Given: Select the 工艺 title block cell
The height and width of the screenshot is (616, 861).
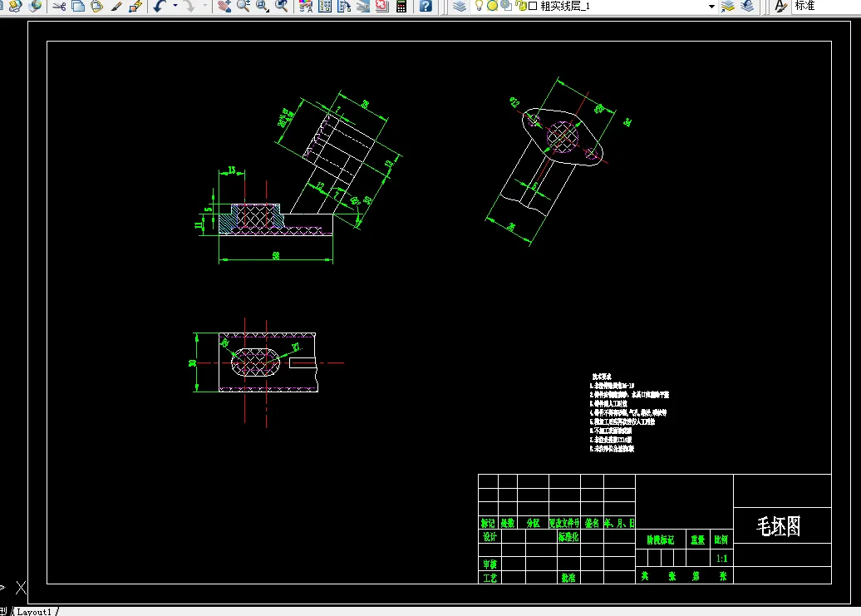Looking at the screenshot, I should click(x=490, y=578).
